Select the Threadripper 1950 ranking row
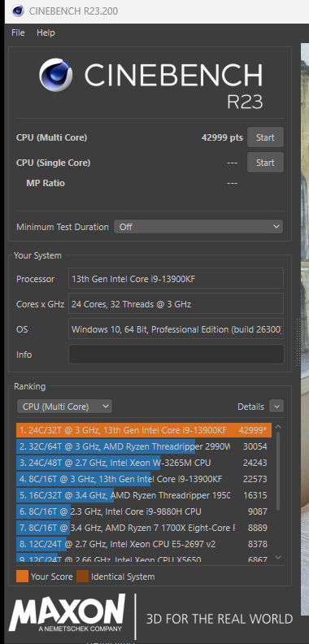The image size is (309, 644). click(144, 495)
